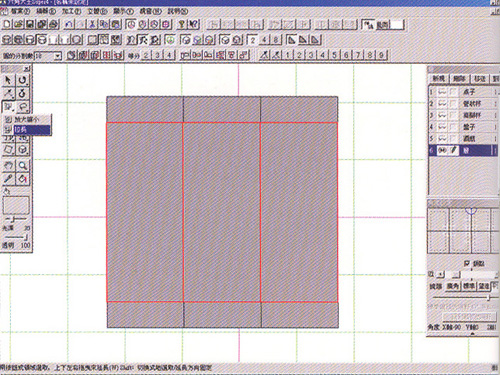Click the 透明 opacity slider in toolbox
Screen dimensions: 500x375
(x=16, y=237)
